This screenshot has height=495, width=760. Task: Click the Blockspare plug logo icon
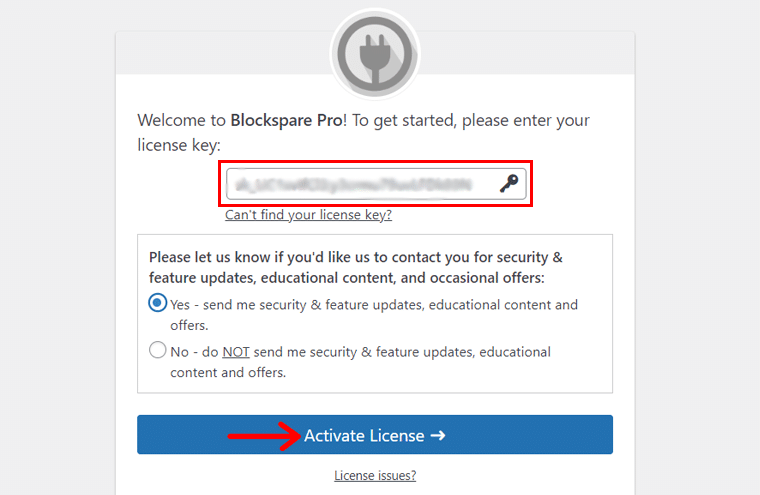point(375,53)
